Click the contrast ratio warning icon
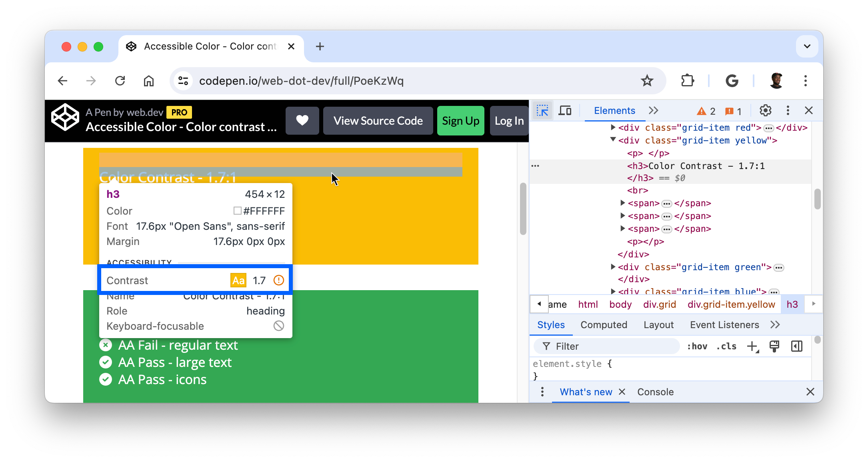 coord(279,281)
